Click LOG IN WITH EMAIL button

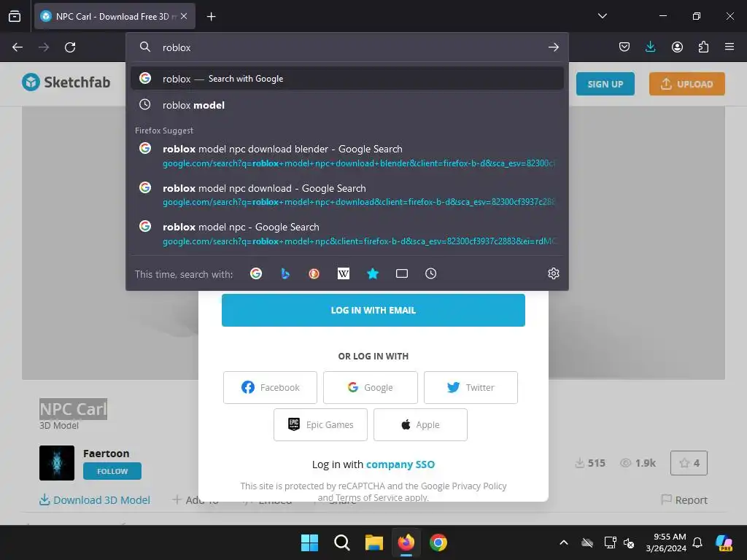coord(373,310)
